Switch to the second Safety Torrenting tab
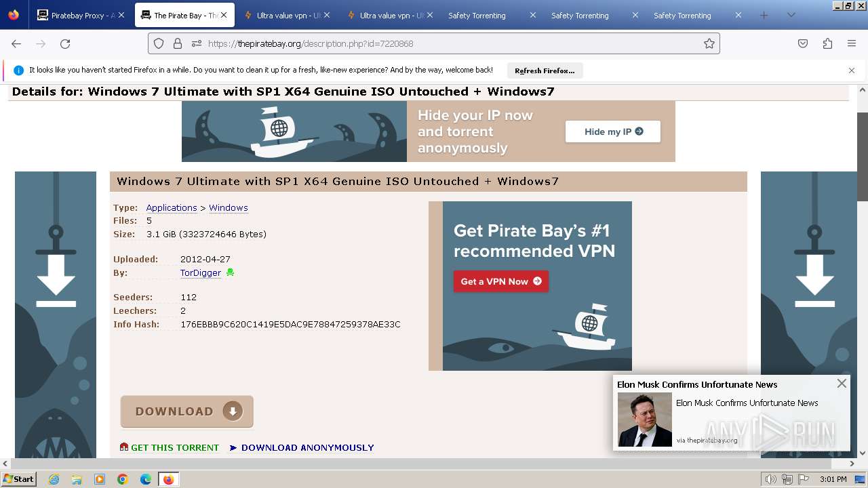Image resolution: width=868 pixels, height=488 pixels. [596, 15]
